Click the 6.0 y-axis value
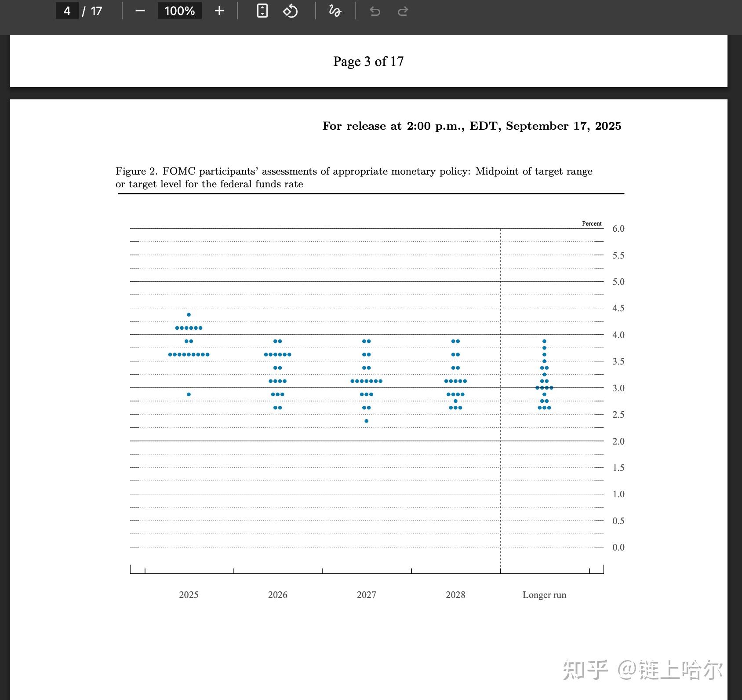 (x=618, y=229)
